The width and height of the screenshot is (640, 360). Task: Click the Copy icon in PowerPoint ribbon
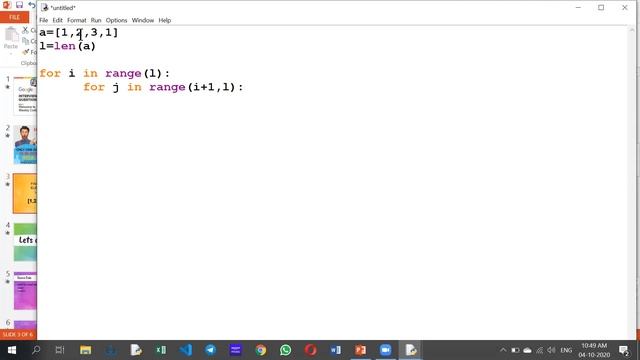[x=26, y=41]
